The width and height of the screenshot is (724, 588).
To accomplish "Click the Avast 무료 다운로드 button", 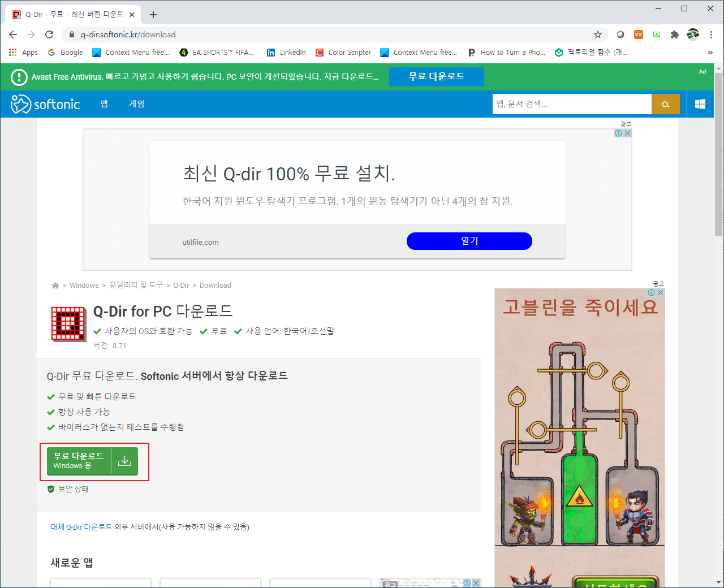I will pos(437,77).
